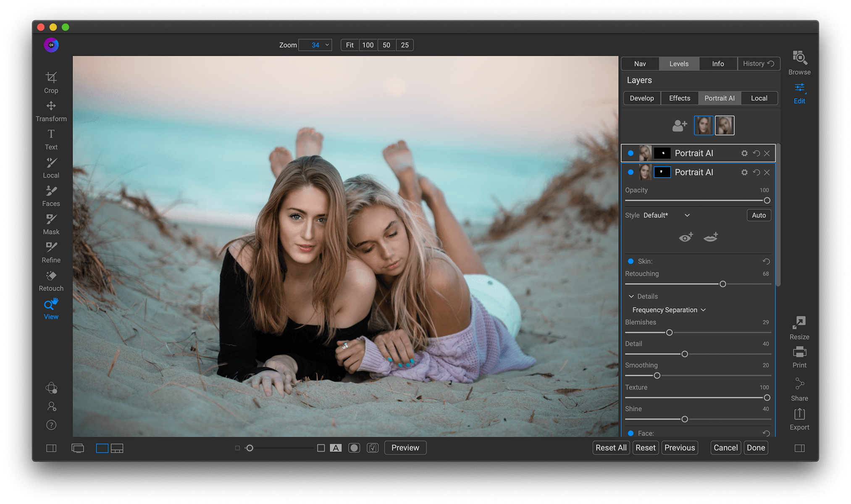Open the Effects tab
Screen dimensions: 851x504
tap(679, 98)
